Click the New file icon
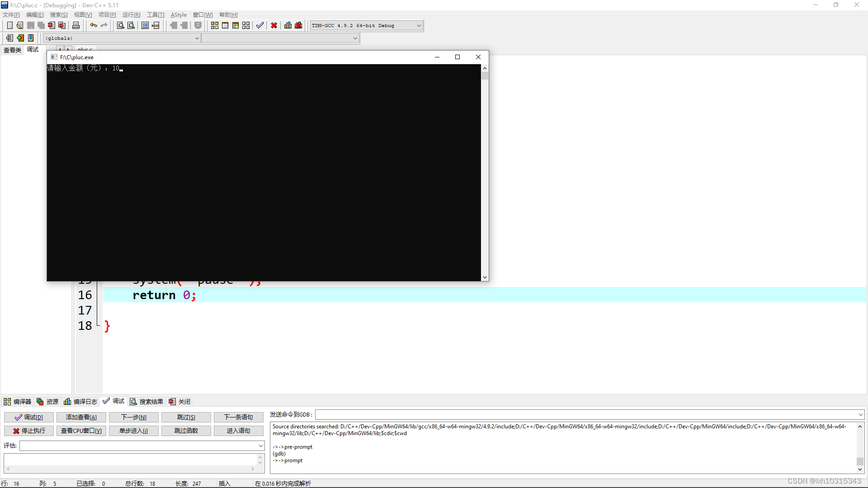 pos(9,25)
